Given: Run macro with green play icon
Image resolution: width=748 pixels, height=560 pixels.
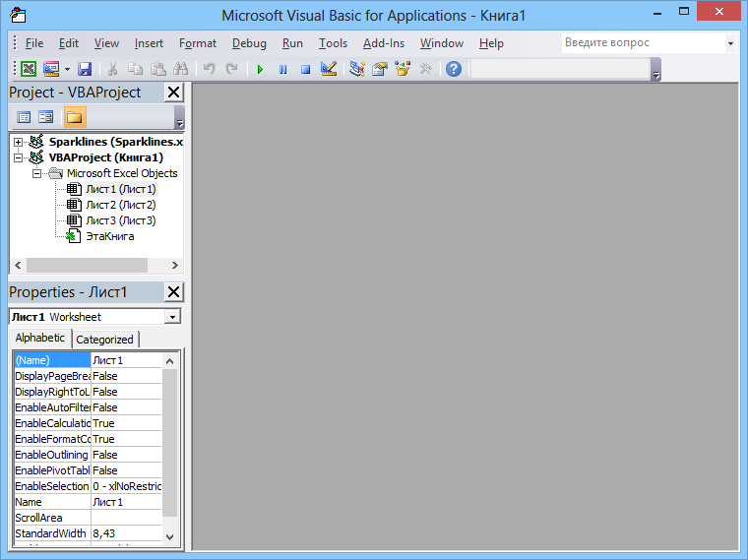Looking at the screenshot, I should 260,70.
